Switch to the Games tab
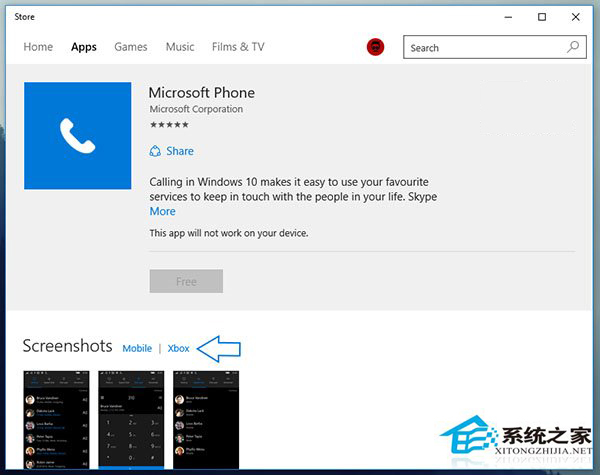 click(131, 47)
